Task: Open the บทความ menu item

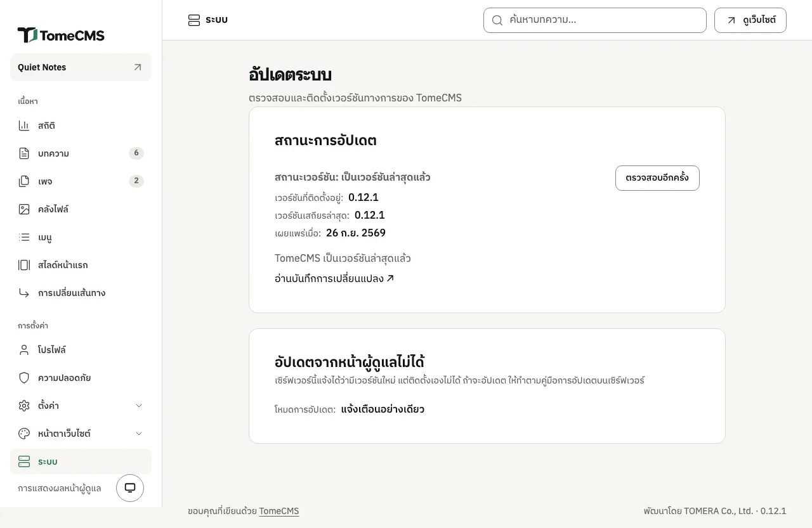Action: (81, 153)
